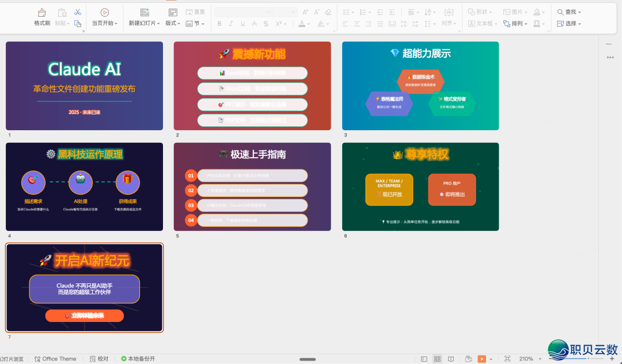Select slide 2 震撼新功能 thumbnail
Viewport: 622px width, 364px height.
[252, 86]
